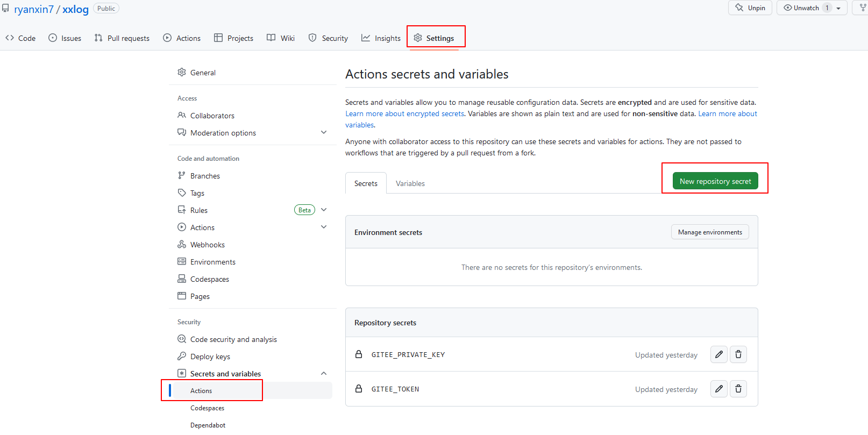Click the Rules icon in sidebar
Viewport: 868px width, 435px height.
182,210
